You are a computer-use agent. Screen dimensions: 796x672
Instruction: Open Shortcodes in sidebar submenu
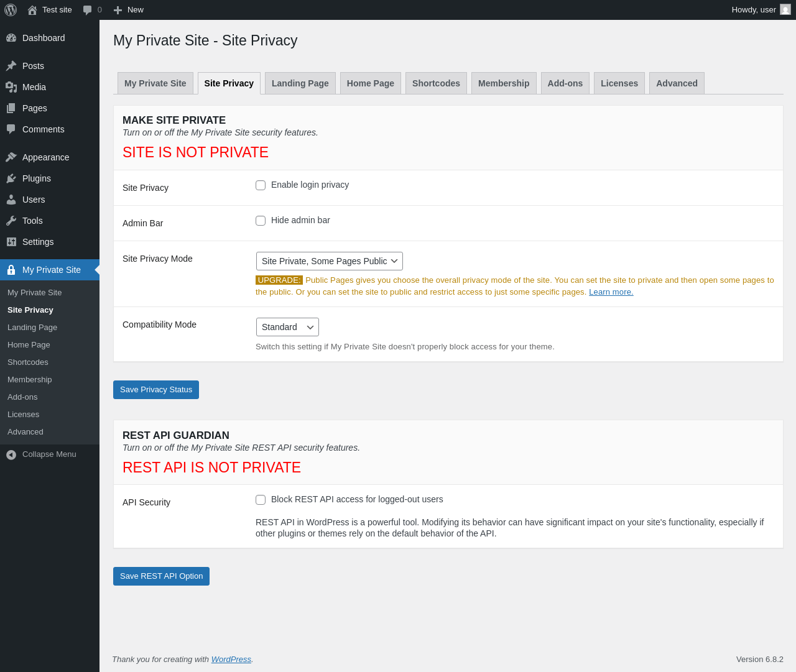[50, 362]
